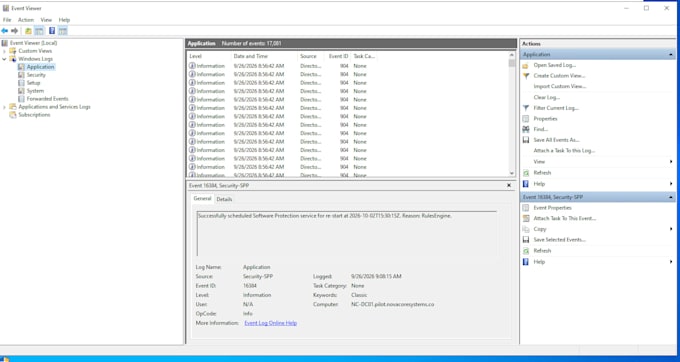Click the Task Category column header
The image size is (680, 362).
363,56
